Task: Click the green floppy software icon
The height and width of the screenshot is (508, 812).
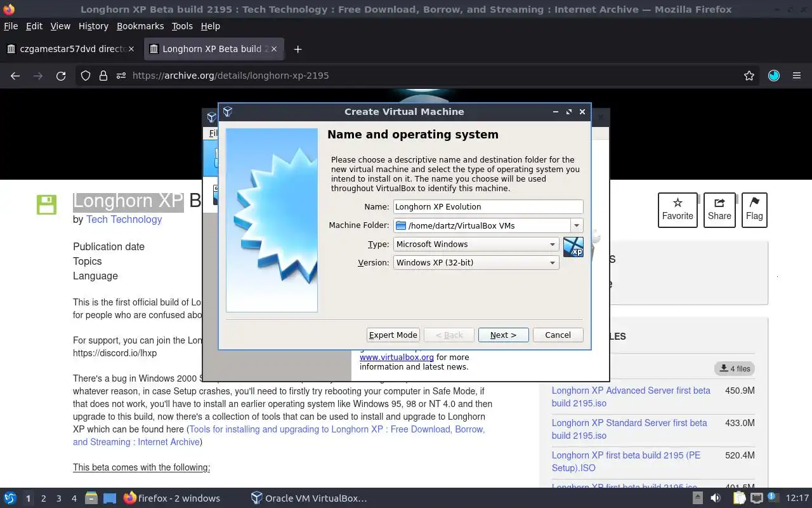Action: (x=46, y=204)
